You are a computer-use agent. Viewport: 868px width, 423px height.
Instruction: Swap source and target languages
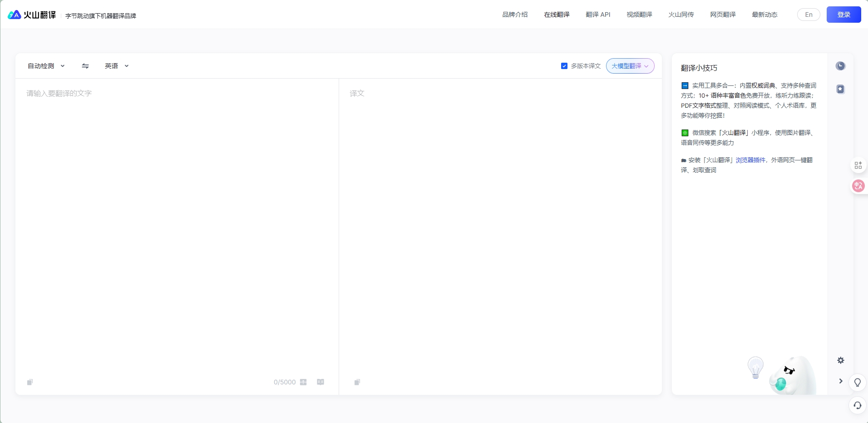pyautogui.click(x=85, y=66)
